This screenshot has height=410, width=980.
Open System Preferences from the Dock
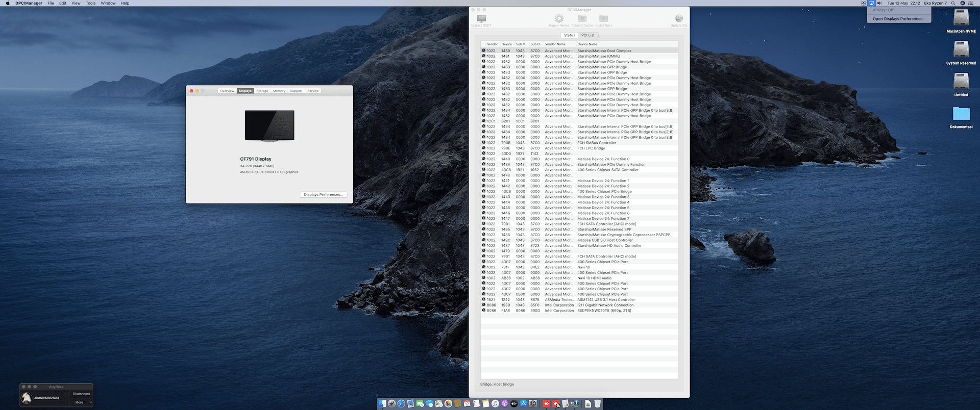[533, 403]
